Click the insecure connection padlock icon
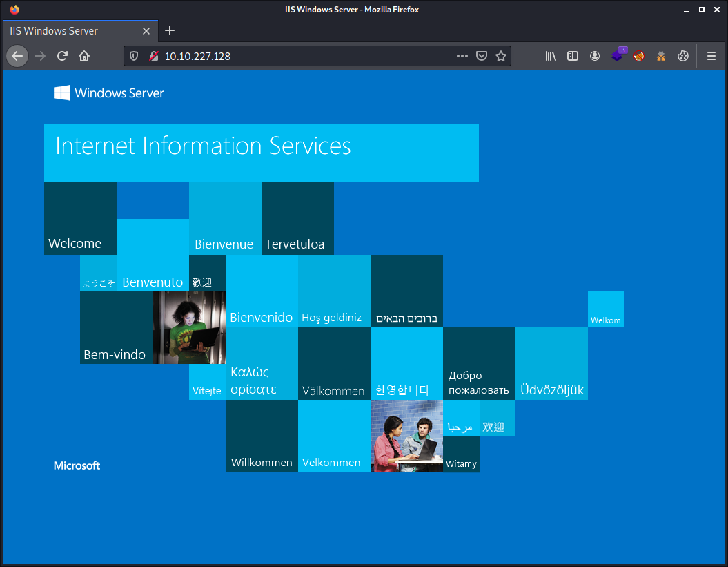728x567 pixels. 154,56
